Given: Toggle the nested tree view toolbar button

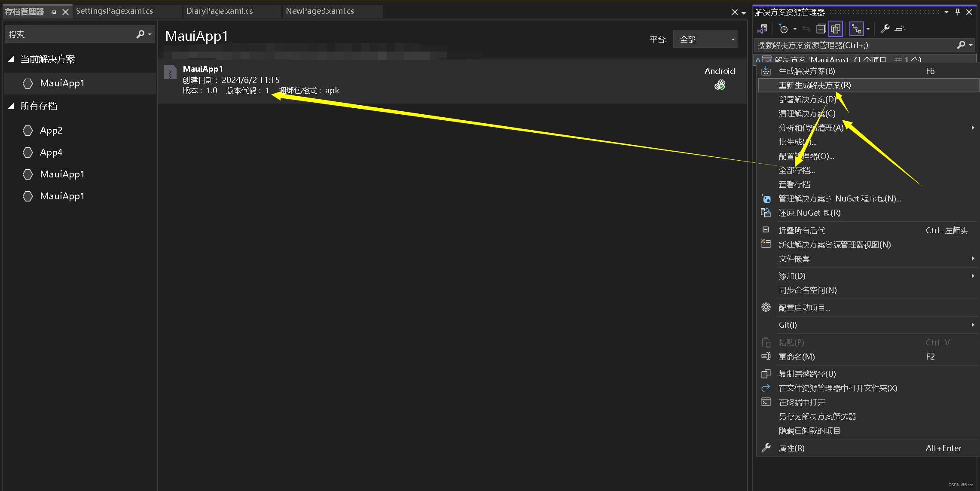Looking at the screenshot, I should coord(856,29).
